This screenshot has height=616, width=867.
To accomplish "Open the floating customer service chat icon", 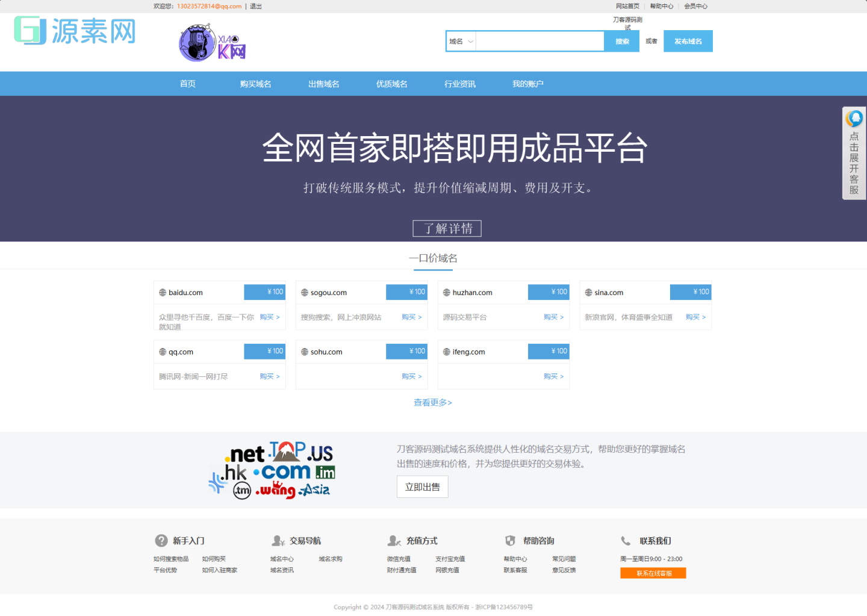I will (x=854, y=119).
